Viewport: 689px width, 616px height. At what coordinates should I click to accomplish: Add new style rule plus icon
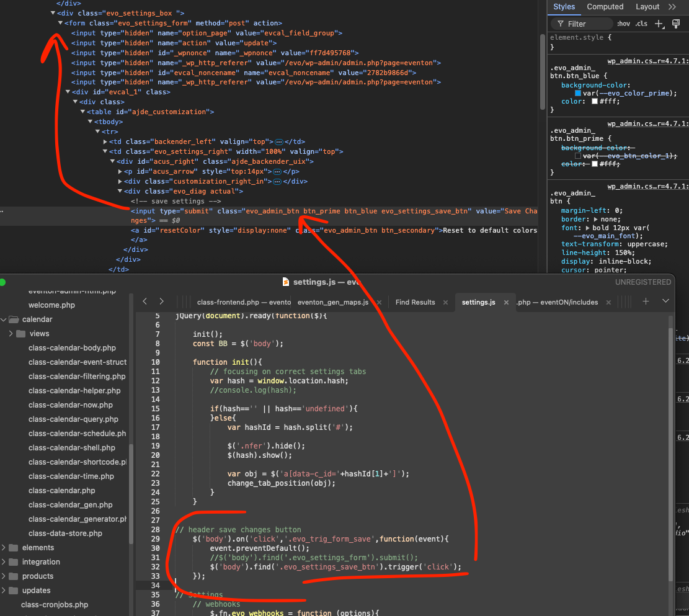pyautogui.click(x=659, y=24)
